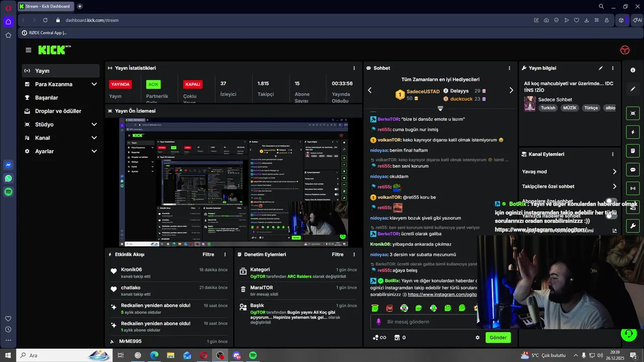Image resolution: width=644 pixels, height=362 pixels.
Task: Select Yayın in the sidebar
Action: pyautogui.click(x=60, y=71)
